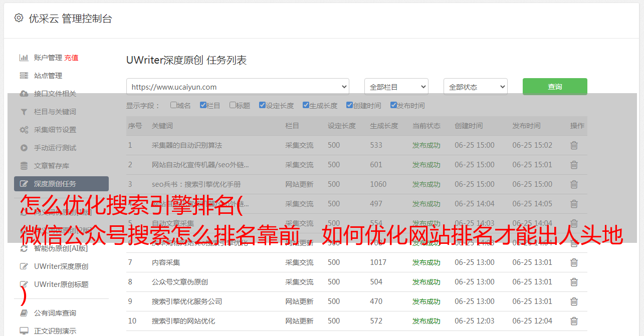Screen dimensions: 644x336
Task: Click the book icon for 公有词库查询
Action: (x=24, y=313)
